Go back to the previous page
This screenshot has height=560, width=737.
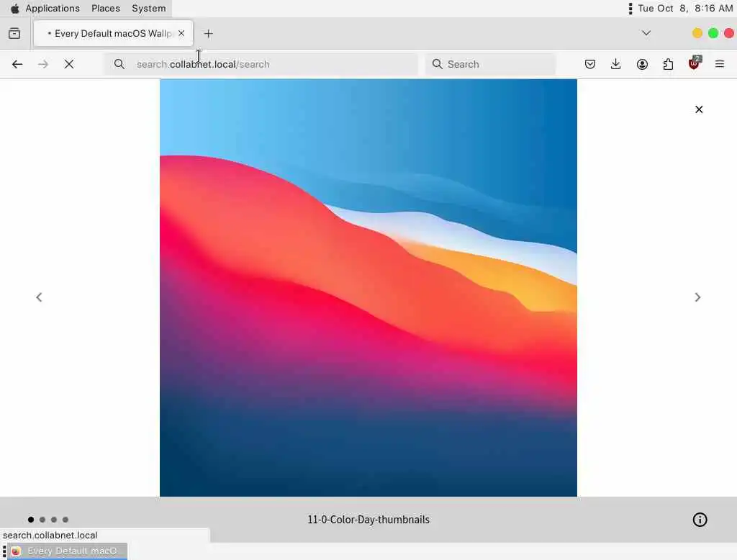[17, 64]
